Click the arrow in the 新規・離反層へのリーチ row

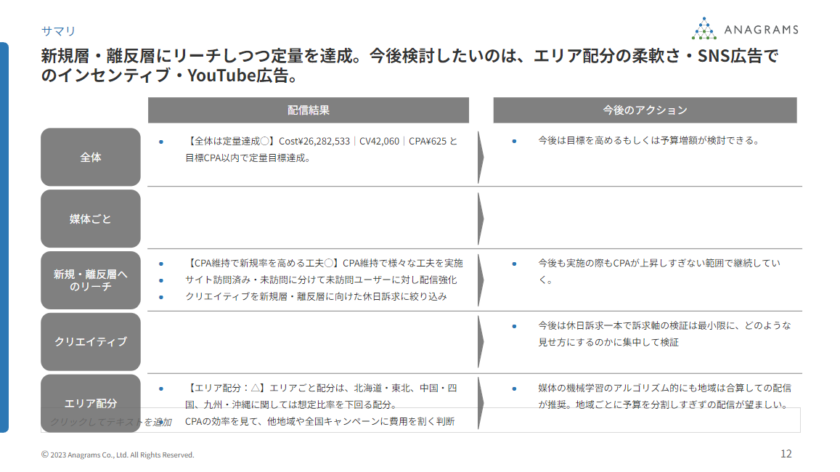[481, 280]
